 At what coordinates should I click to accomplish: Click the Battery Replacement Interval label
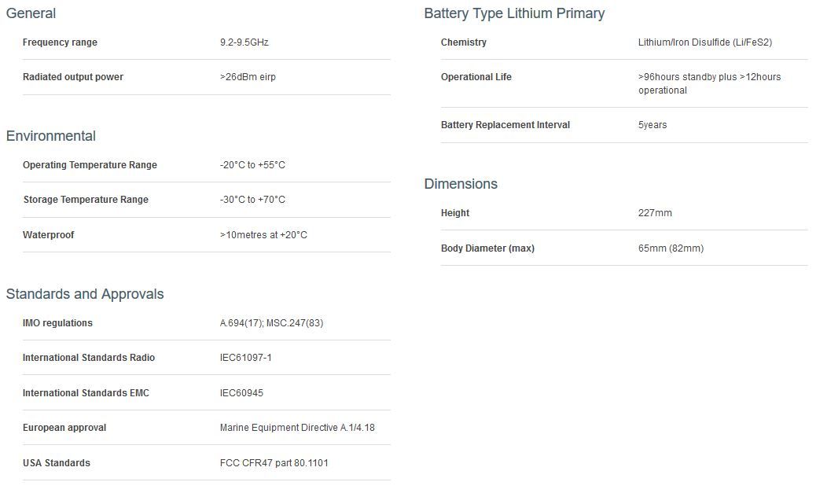(x=505, y=125)
